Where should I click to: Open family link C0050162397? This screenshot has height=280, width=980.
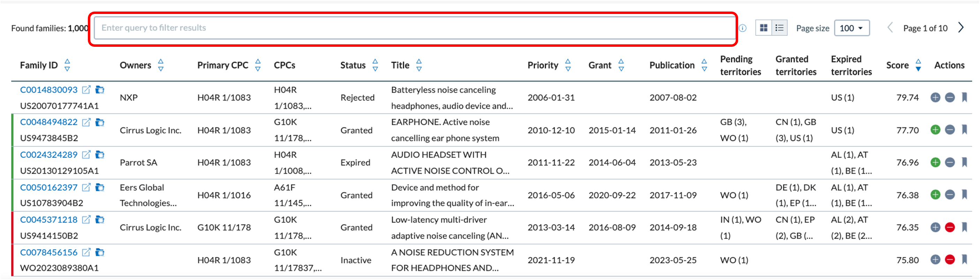coord(49,187)
